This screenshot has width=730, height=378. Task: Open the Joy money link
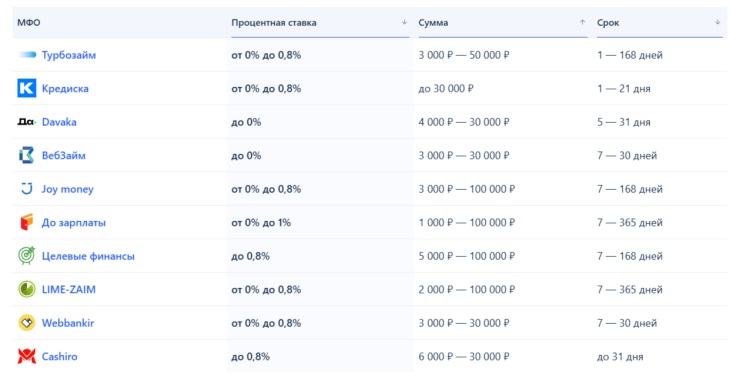tap(68, 189)
